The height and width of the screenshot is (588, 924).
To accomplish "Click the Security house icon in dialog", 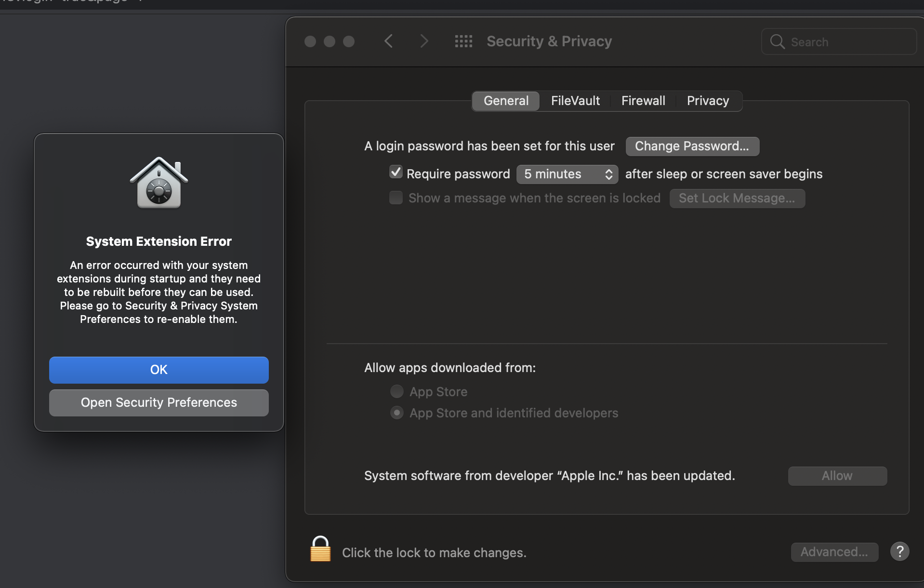I will tap(159, 183).
